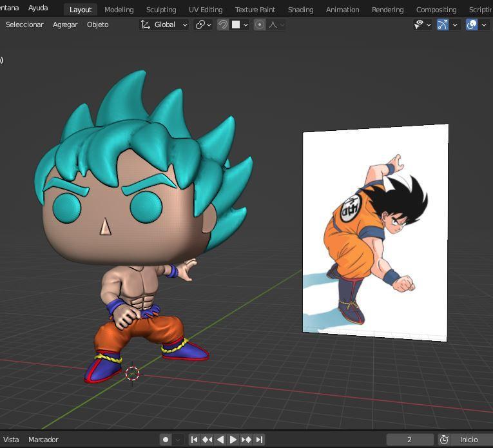Expand gizmo options dropdown arrow
This screenshot has height=448, width=493.
coord(455,24)
